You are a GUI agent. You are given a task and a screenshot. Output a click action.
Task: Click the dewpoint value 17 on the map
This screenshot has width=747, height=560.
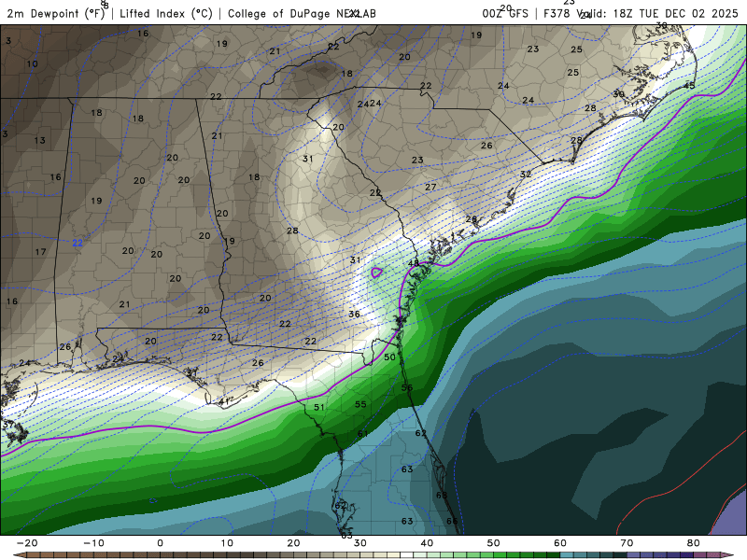click(40, 251)
